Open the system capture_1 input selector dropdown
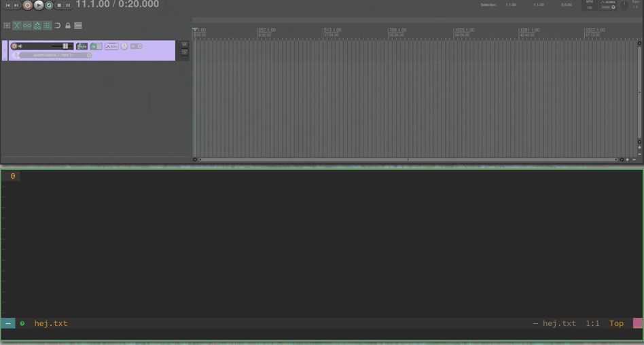The height and width of the screenshot is (345, 644). [55, 55]
